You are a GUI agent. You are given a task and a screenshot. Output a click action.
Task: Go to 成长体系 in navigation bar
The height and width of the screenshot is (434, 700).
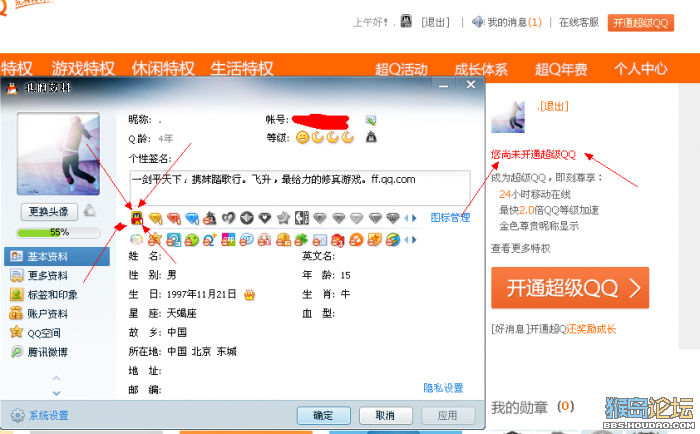click(481, 69)
